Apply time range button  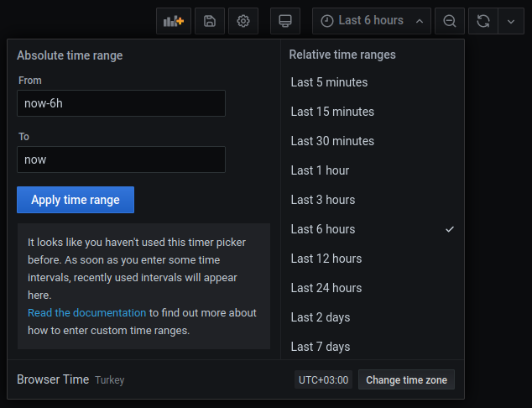click(76, 200)
